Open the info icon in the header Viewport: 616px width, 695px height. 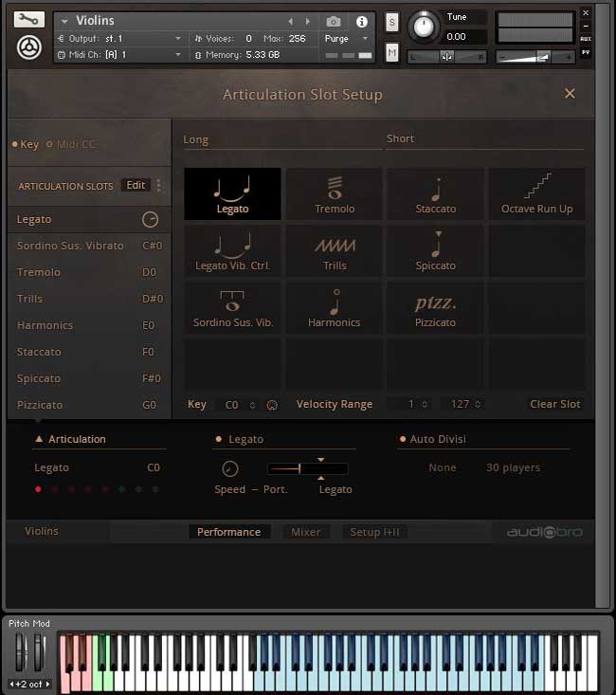coord(362,21)
